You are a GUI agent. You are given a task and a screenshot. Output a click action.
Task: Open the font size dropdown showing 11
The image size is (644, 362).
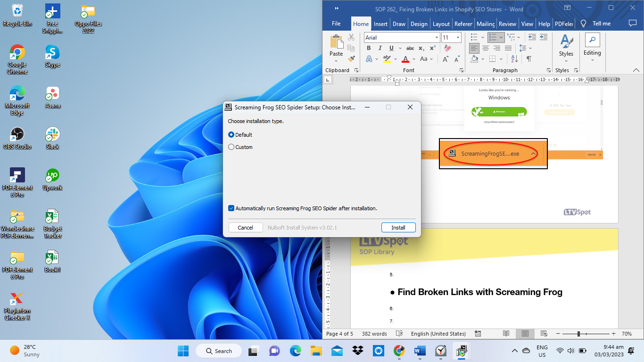pyautogui.click(x=458, y=37)
